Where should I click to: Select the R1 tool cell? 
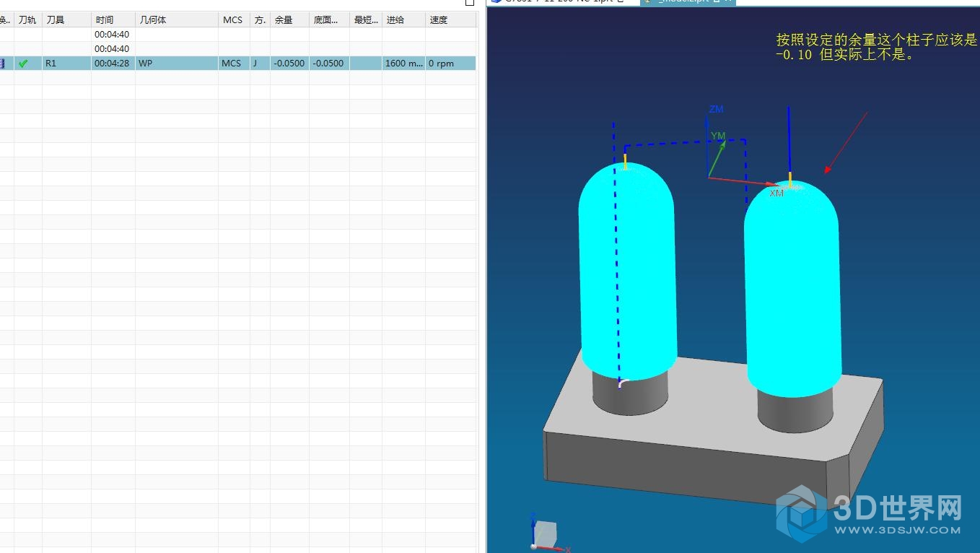(66, 64)
